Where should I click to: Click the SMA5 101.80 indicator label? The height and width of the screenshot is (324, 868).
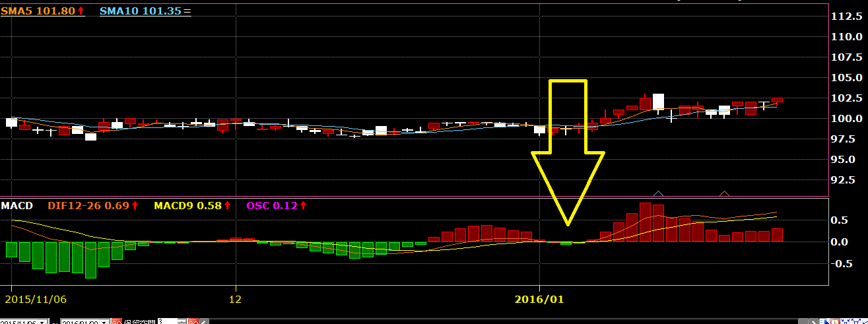(x=42, y=11)
